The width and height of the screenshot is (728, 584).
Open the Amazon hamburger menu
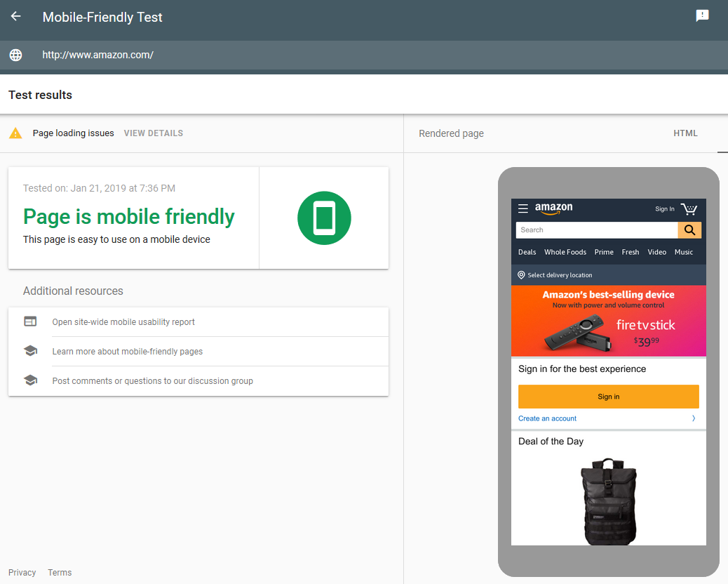(x=523, y=208)
